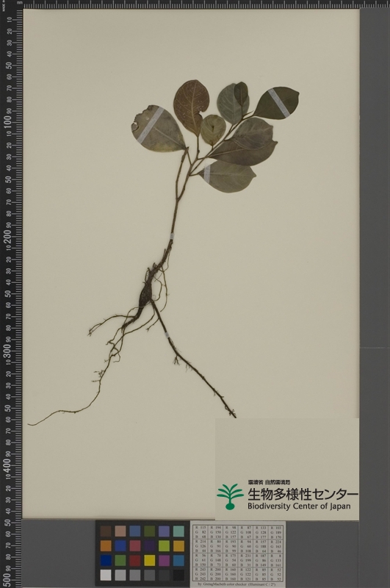390x588 pixels.
Task: Select the orange swatch in second row
Action: coord(106,545)
